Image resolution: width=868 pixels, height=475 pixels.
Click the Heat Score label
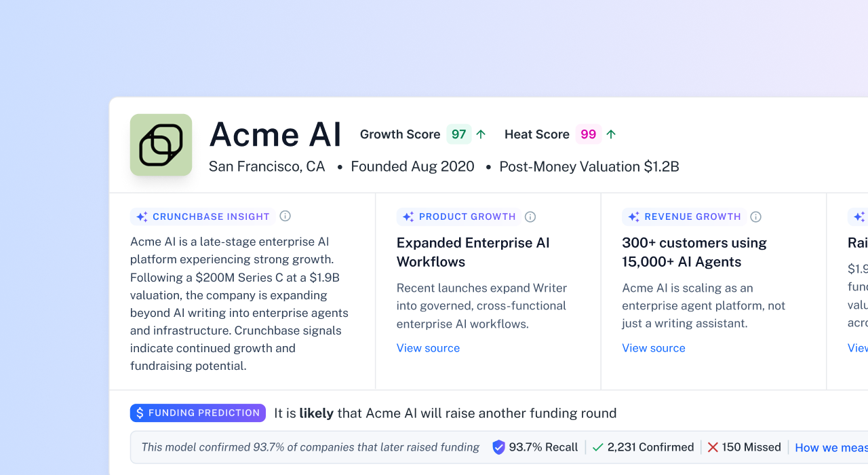(x=537, y=134)
